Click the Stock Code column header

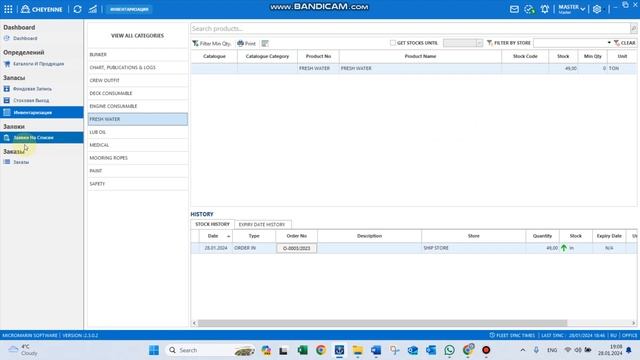coord(525,56)
